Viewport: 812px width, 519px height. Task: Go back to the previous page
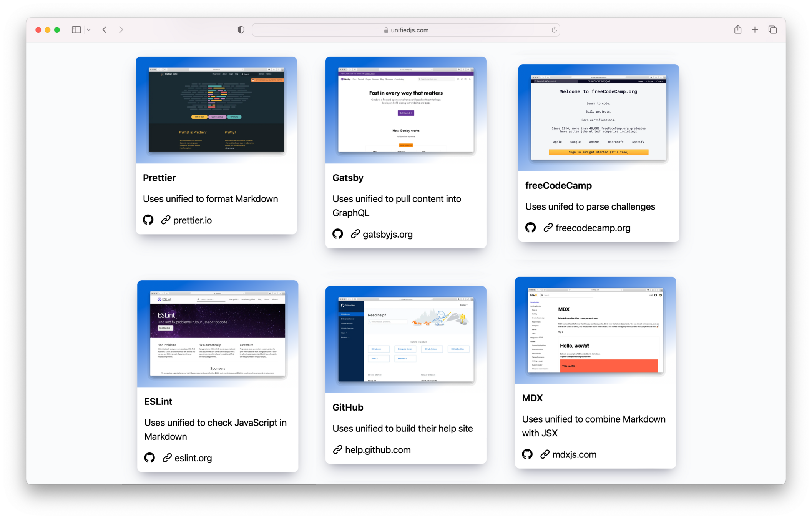[x=105, y=30]
